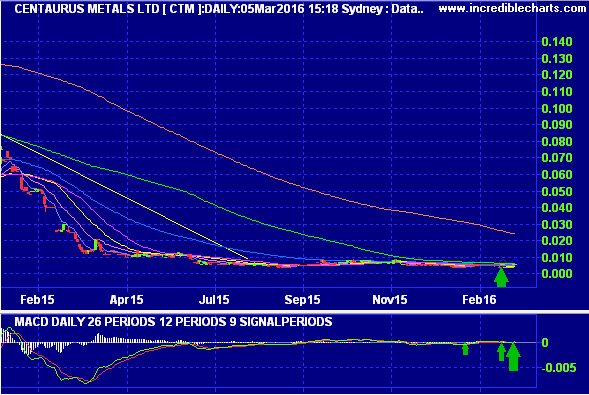Click the large green arrow on price chart
The height and width of the screenshot is (395, 589).
[501, 278]
